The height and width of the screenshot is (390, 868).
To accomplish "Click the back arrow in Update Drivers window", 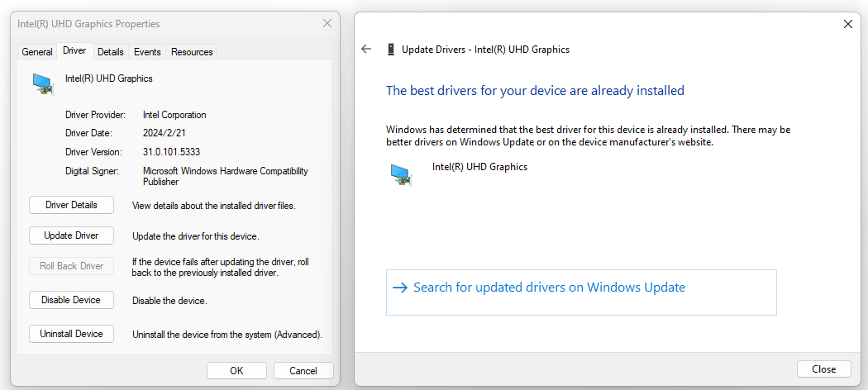I will (x=365, y=50).
